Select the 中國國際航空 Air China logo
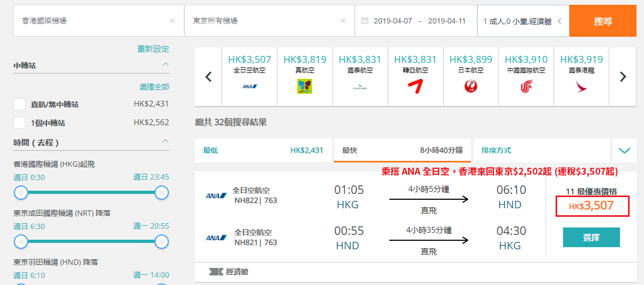The width and height of the screenshot is (644, 285). (526, 86)
